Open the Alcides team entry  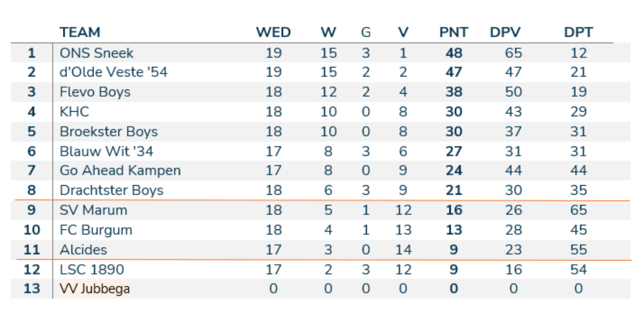[83, 250]
